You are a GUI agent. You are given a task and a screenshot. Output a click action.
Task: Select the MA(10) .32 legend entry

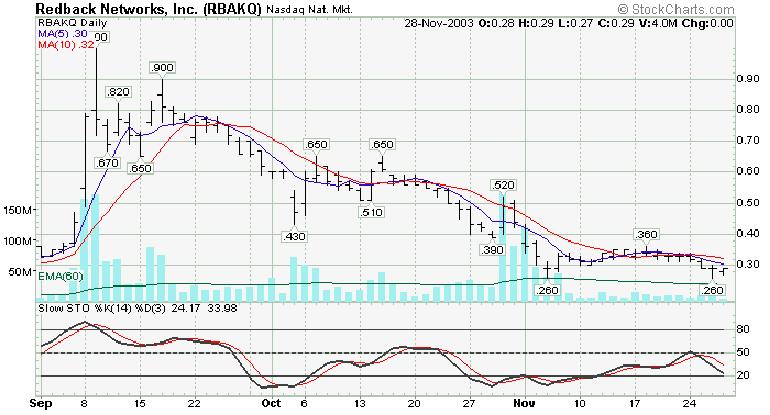(x=66, y=44)
